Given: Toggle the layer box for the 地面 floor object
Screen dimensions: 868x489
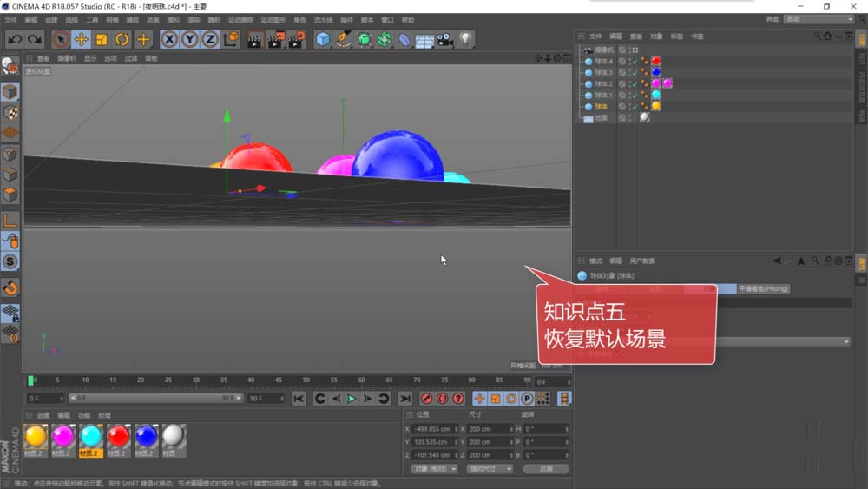Looking at the screenshot, I should coord(622,118).
